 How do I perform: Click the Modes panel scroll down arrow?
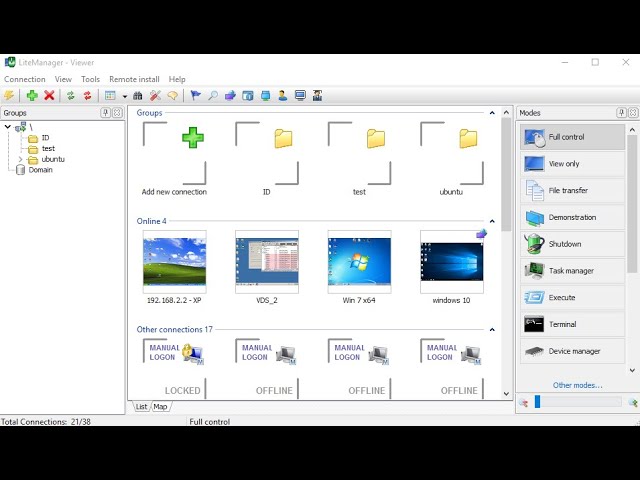(632, 371)
